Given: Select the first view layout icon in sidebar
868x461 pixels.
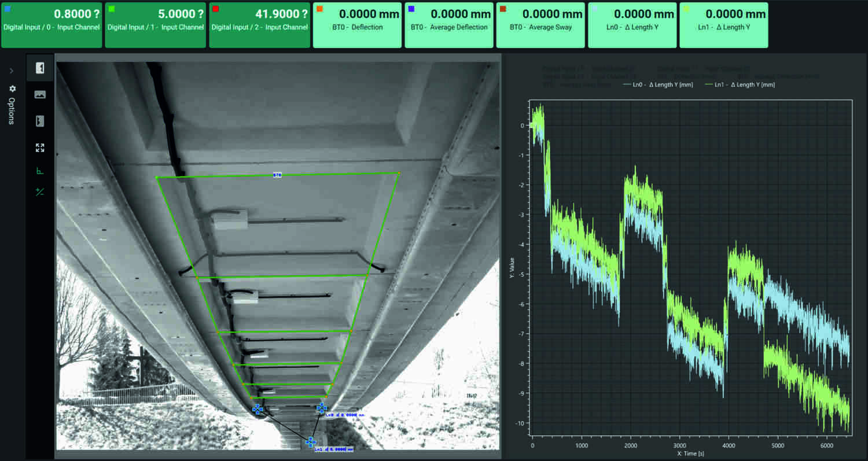Looking at the screenshot, I should pos(40,68).
